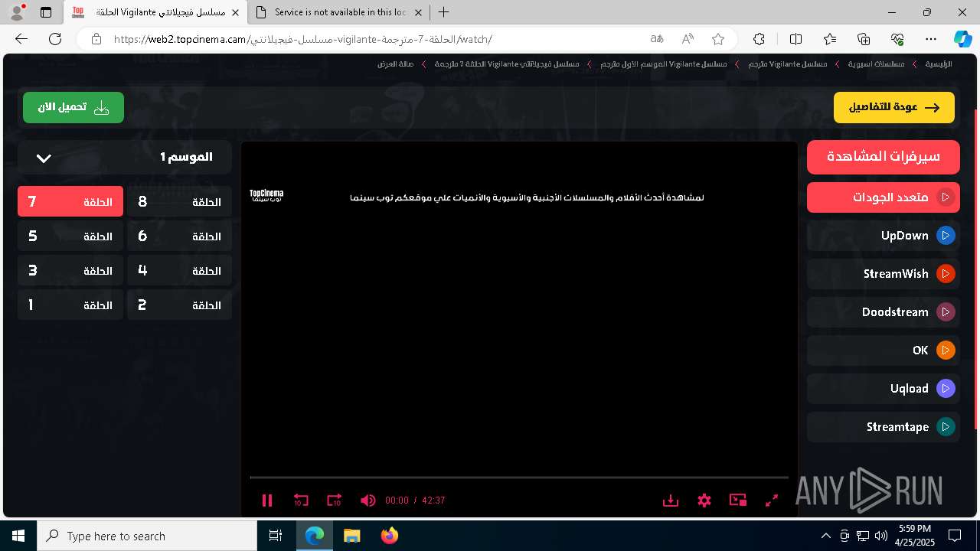This screenshot has height=551, width=980.
Task: Open favorites list icon
Action: [x=830, y=39]
